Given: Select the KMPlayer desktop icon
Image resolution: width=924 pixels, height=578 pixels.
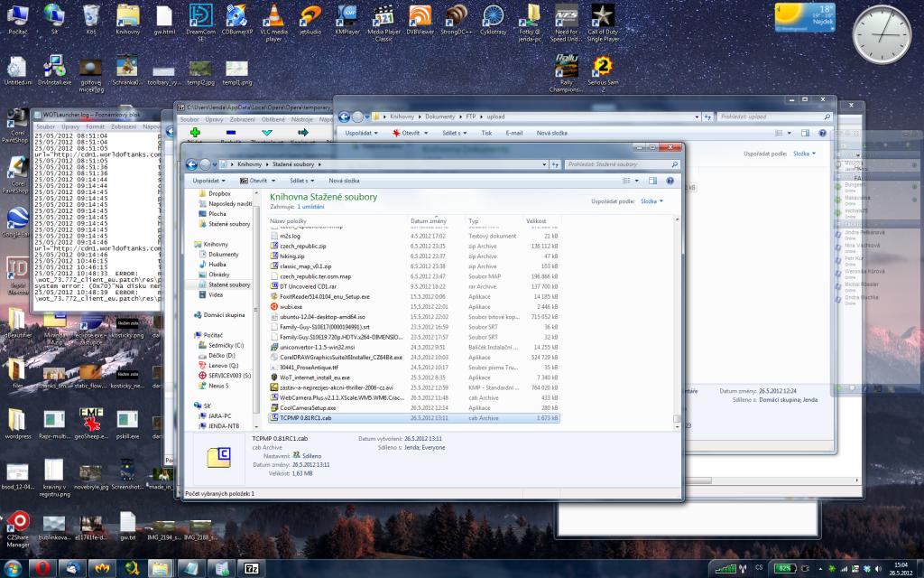Looking at the screenshot, I should click(x=347, y=21).
